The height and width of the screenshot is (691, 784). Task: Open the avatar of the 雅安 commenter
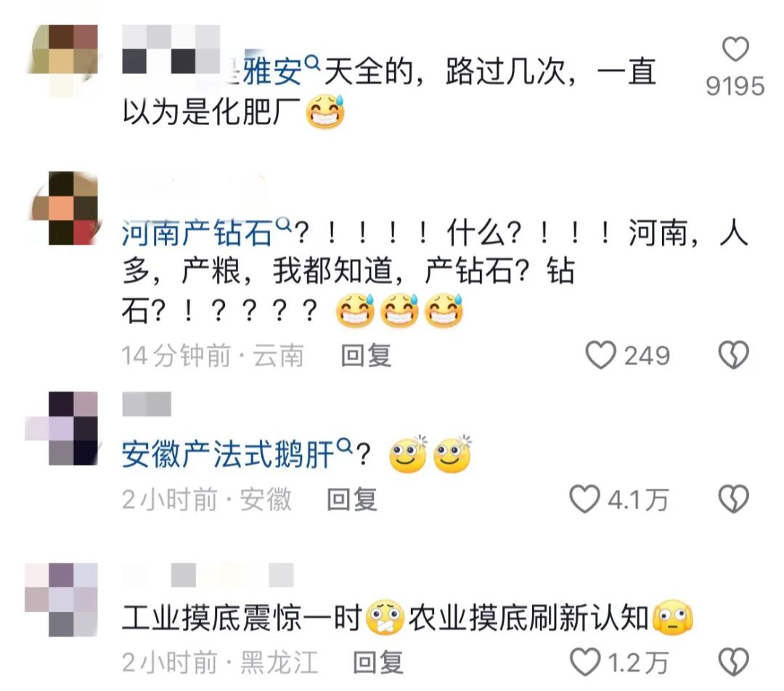62,60
